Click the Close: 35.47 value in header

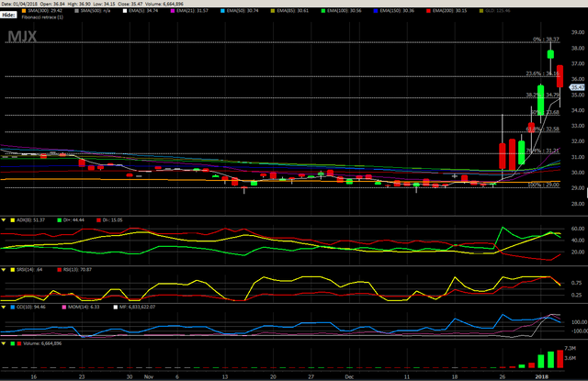130,4
